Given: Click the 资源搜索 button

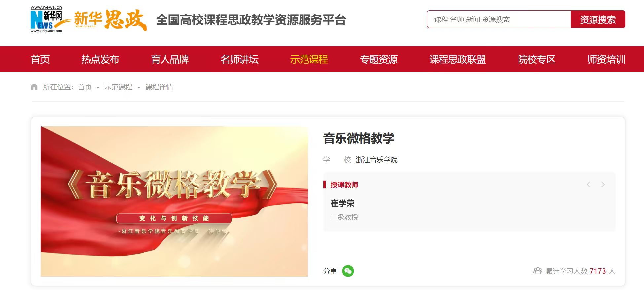Looking at the screenshot, I should click(x=598, y=19).
